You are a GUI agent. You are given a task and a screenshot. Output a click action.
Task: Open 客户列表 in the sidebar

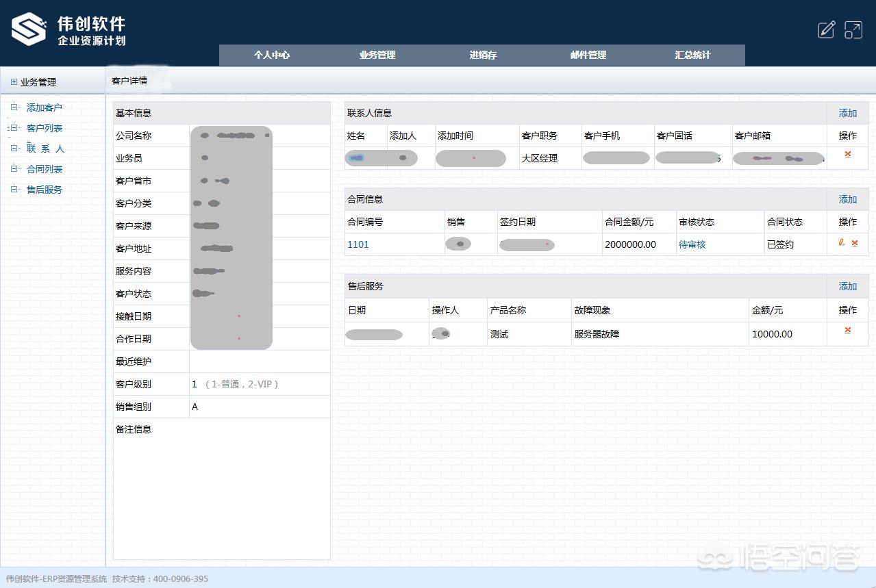point(45,128)
